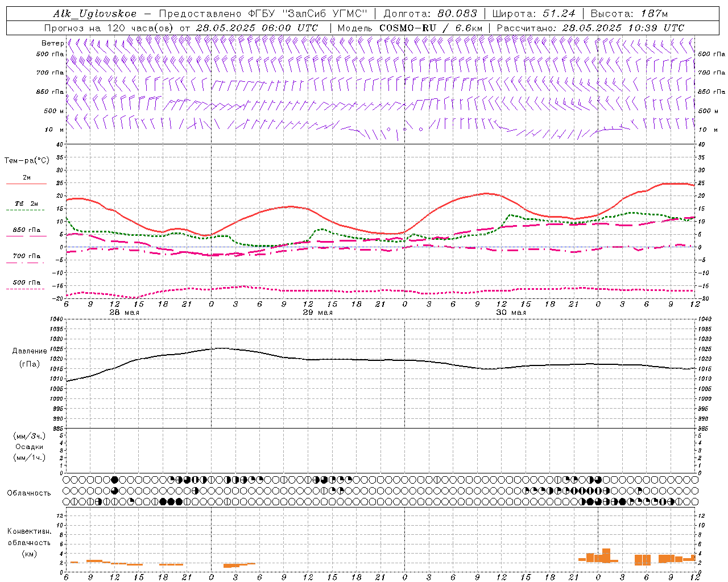Click the dashed line under 850 гПа temperature legend

point(25,236)
